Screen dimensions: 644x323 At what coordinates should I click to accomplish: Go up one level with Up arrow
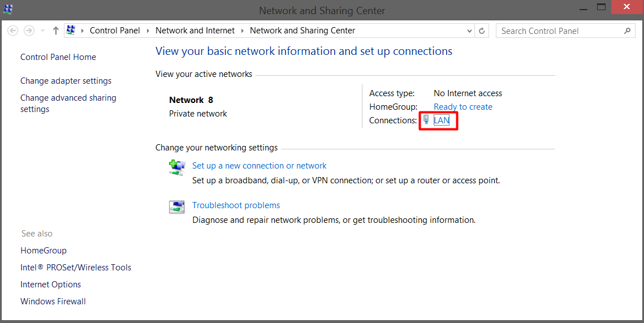[55, 31]
